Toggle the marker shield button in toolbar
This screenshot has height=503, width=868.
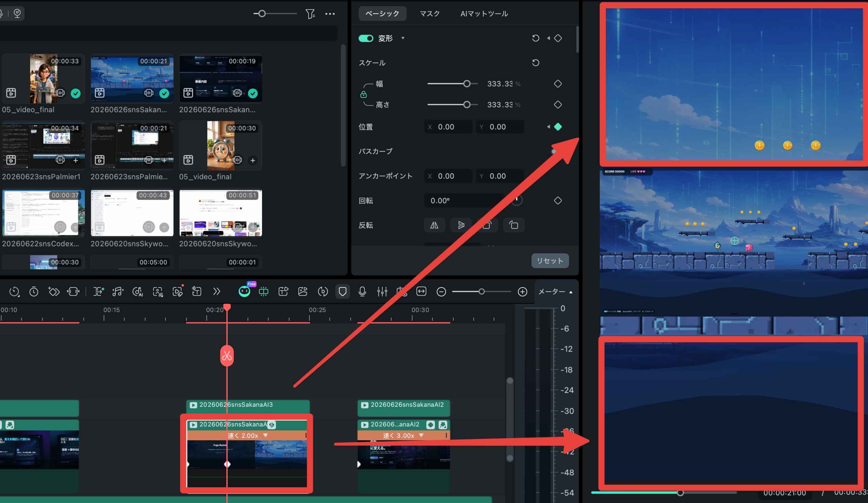click(342, 291)
